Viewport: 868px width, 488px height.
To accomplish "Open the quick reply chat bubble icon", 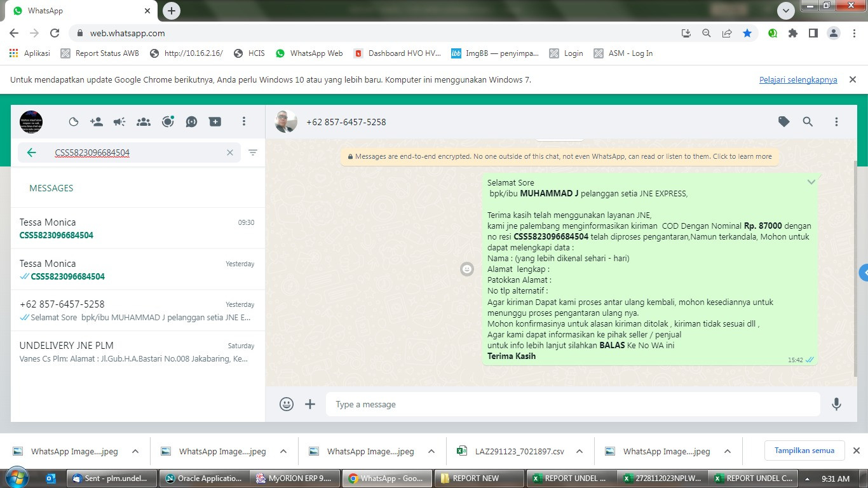I will [x=191, y=122].
